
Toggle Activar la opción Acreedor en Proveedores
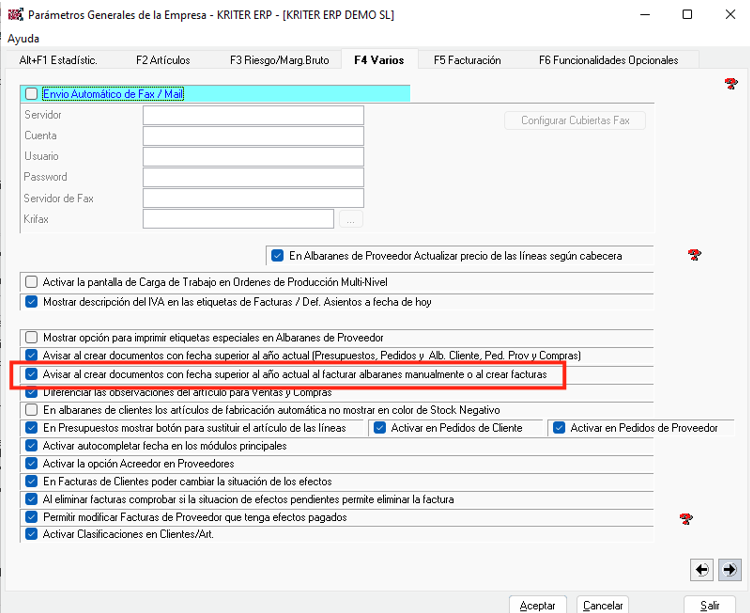32,463
